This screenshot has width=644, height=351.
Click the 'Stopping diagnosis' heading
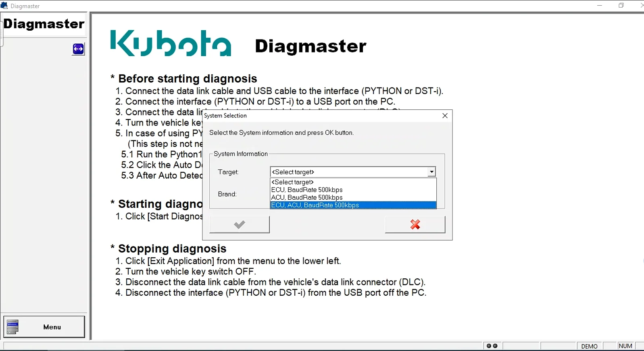[172, 249]
